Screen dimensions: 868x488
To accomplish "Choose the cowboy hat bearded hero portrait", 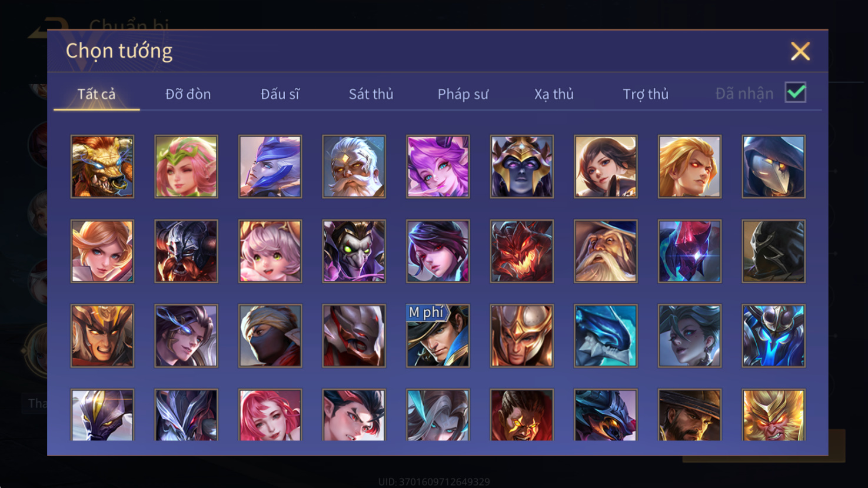I will 690,414.
